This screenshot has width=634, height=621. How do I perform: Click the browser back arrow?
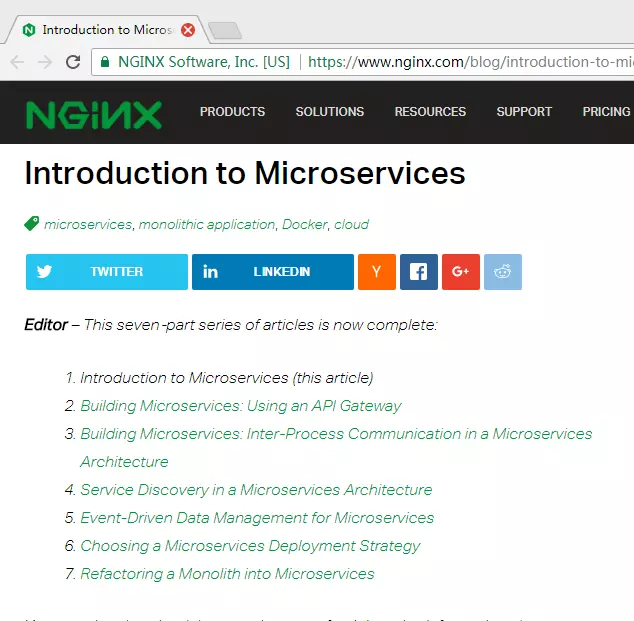tap(17, 62)
